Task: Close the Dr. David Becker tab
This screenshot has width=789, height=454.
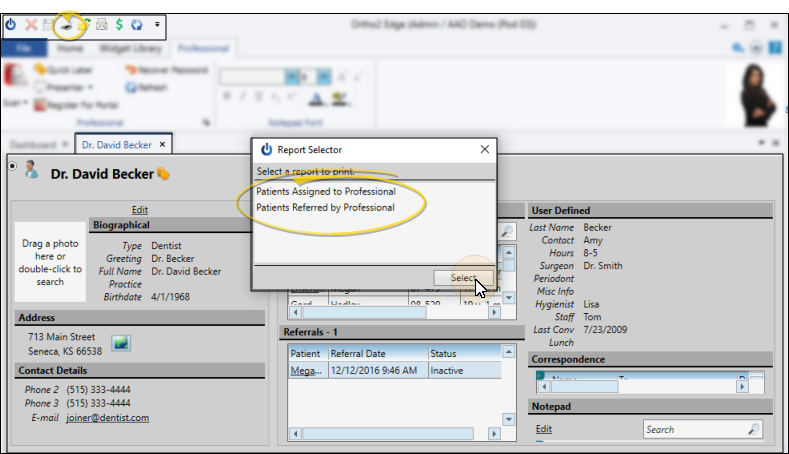Action: [x=162, y=145]
